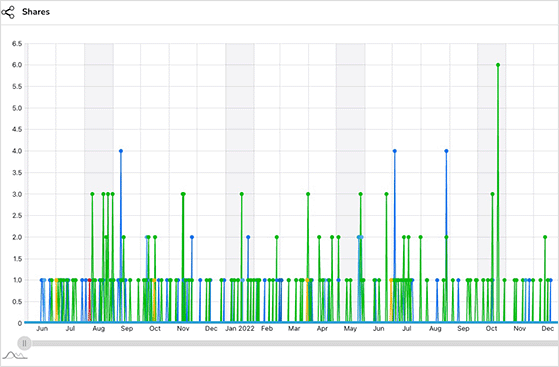Click the green 3.0 point just before Oct peak
The width and height of the screenshot is (559, 367).
click(x=492, y=194)
